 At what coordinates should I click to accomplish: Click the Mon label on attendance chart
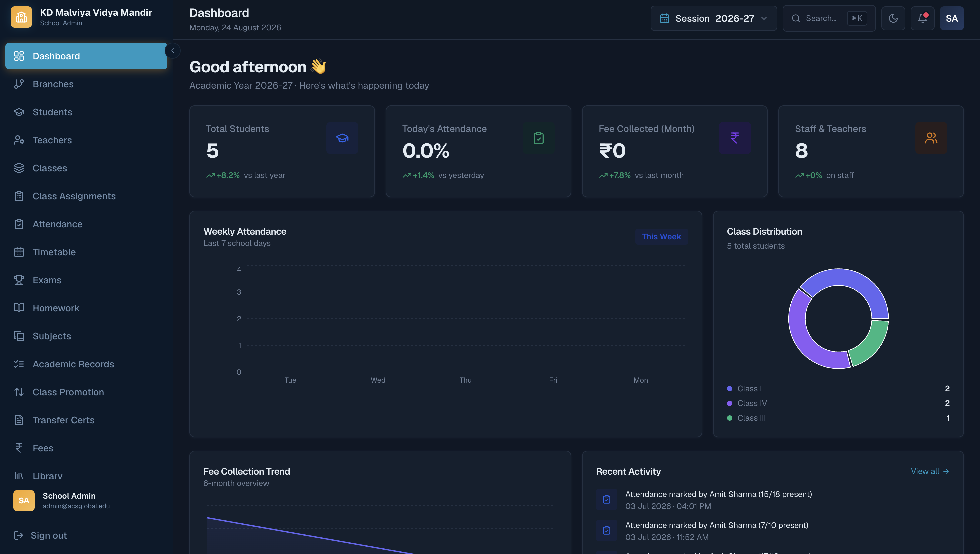pos(641,380)
